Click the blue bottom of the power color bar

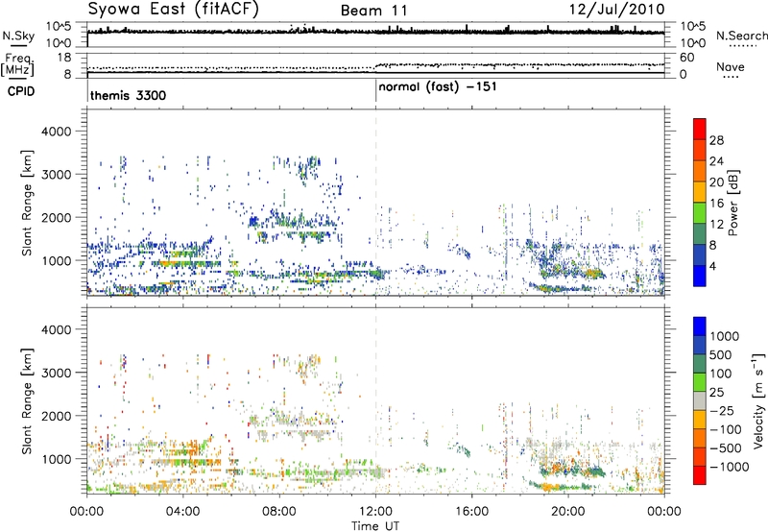700,276
